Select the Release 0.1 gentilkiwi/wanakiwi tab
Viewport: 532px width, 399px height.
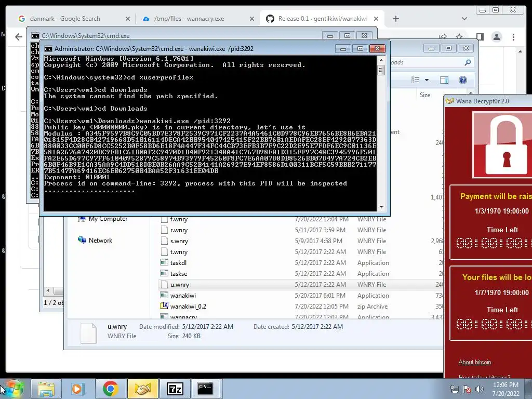[x=322, y=19]
